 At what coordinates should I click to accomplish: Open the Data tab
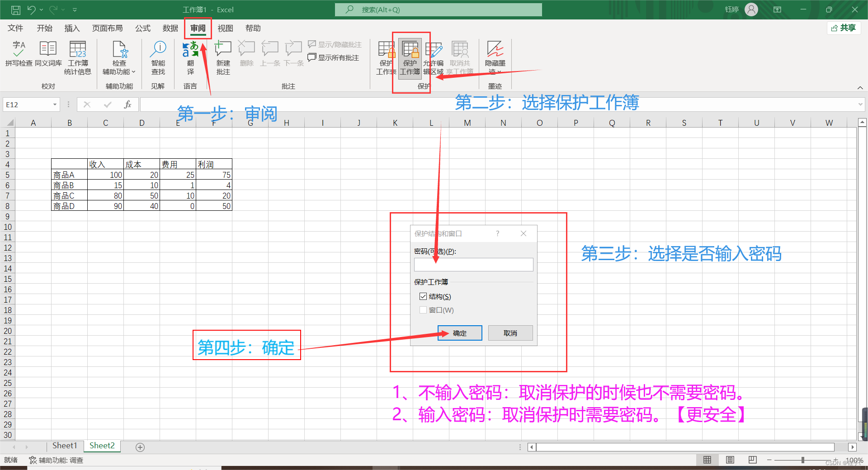click(170, 28)
